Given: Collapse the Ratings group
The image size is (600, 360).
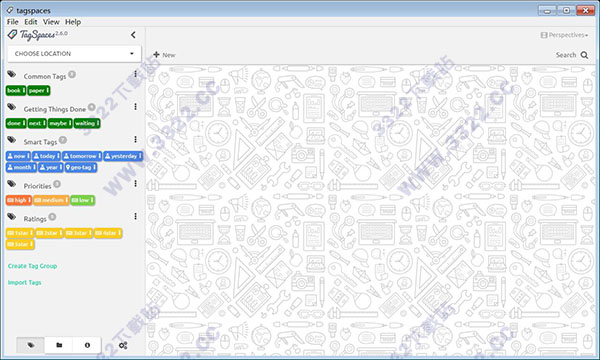Looking at the screenshot, I should (x=35, y=219).
